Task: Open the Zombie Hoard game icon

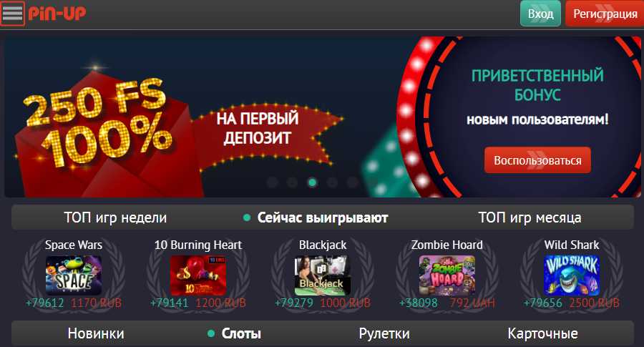Action: click(x=447, y=275)
